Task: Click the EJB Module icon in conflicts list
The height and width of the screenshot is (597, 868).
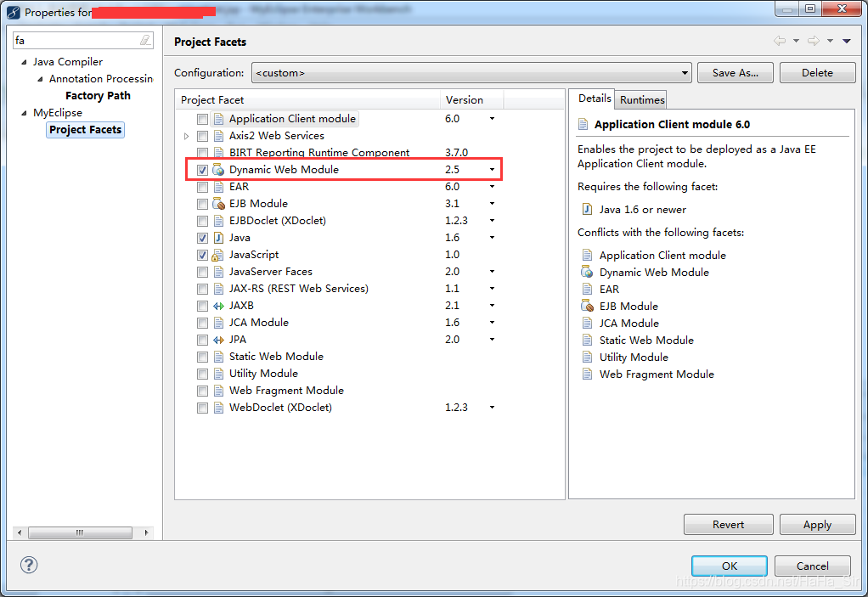Action: 587,306
